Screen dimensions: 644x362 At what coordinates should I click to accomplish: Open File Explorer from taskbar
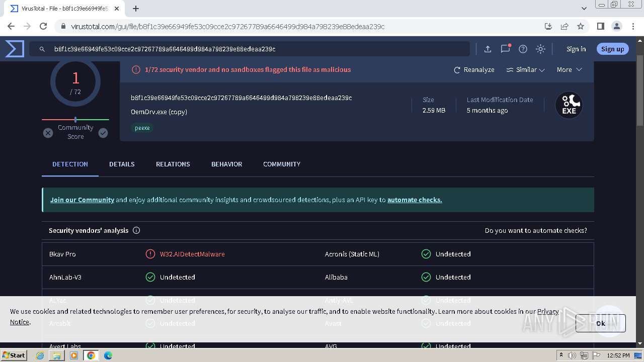57,355
